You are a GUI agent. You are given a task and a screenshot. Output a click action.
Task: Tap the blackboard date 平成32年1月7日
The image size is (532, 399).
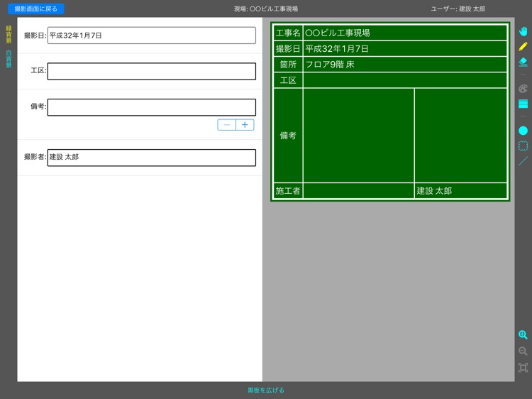click(405, 48)
